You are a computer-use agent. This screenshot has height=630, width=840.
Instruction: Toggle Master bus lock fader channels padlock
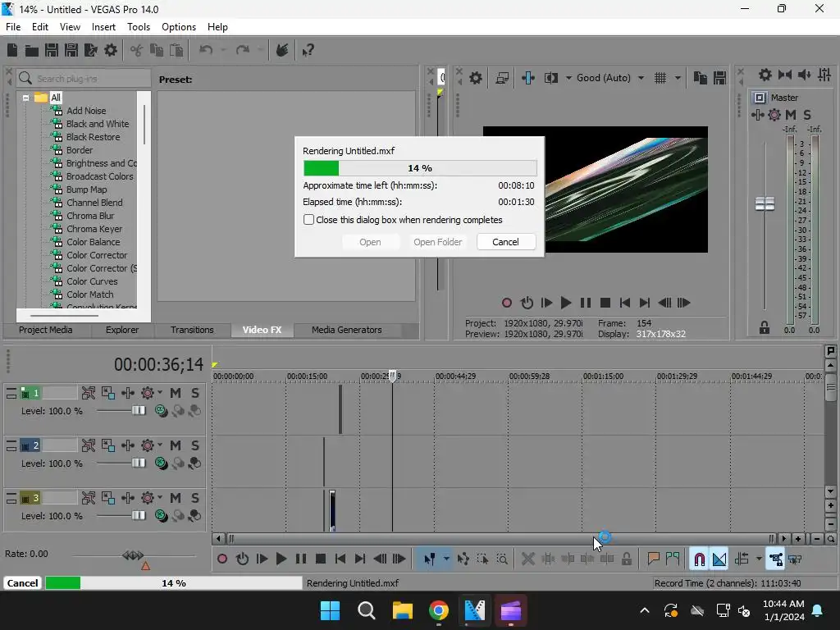pyautogui.click(x=765, y=327)
